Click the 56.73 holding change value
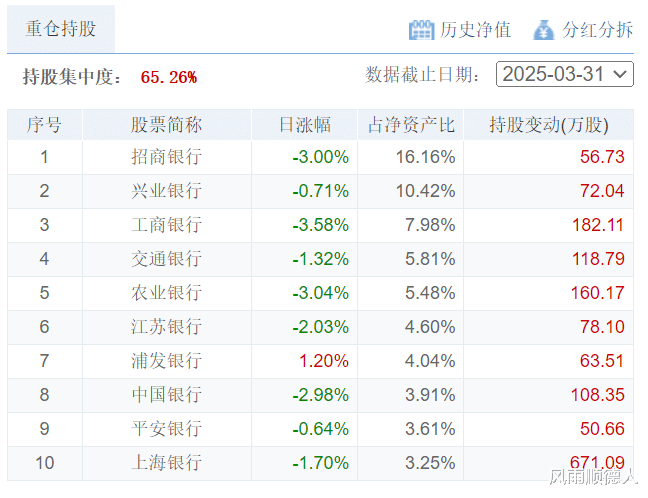 602,157
